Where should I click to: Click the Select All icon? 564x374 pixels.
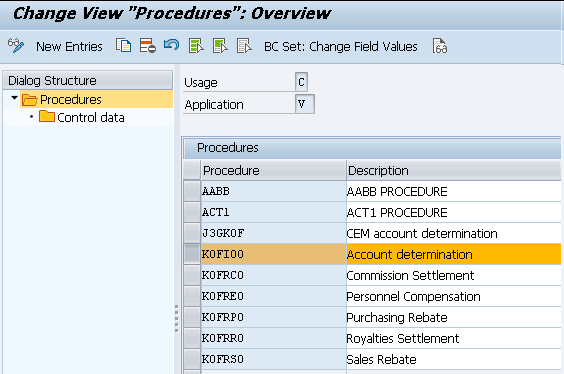tap(196, 46)
